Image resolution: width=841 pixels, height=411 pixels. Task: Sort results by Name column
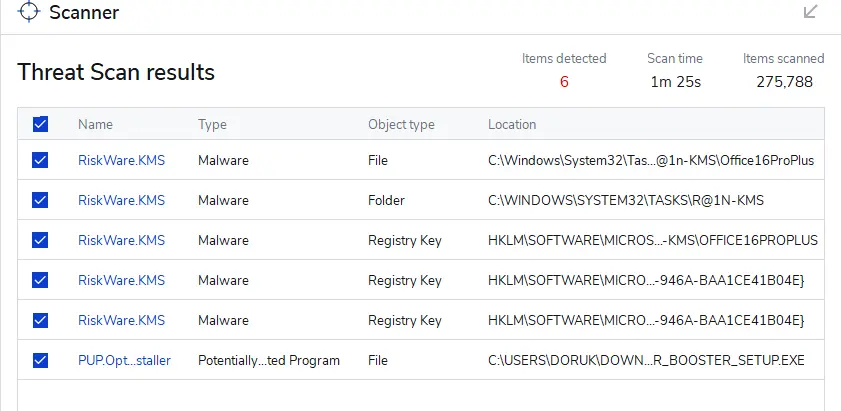point(95,124)
